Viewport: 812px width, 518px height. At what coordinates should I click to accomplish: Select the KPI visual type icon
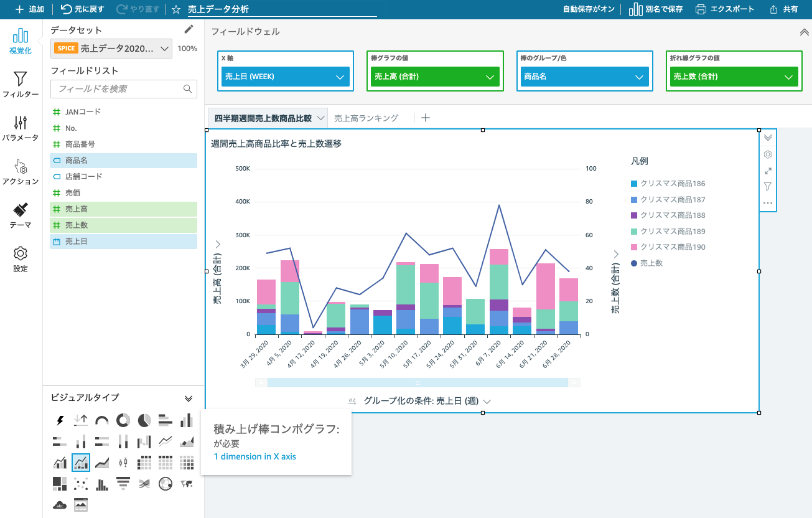click(81, 420)
